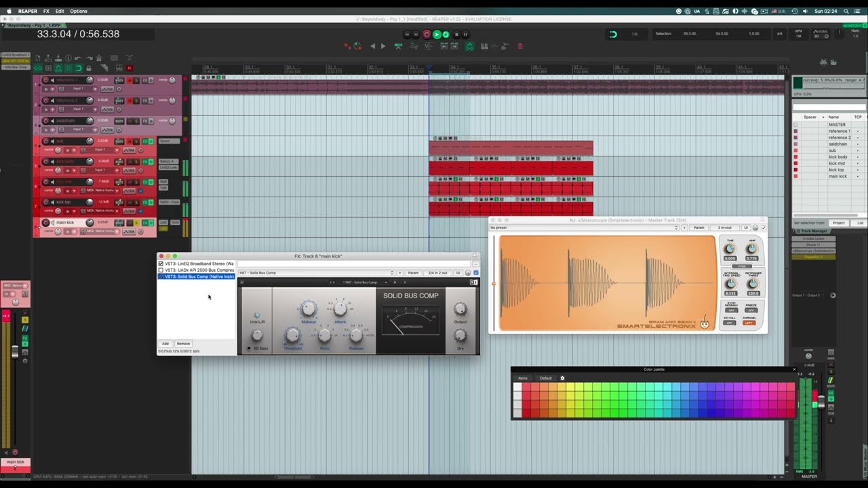Select Items tab in Color palette

pos(523,378)
